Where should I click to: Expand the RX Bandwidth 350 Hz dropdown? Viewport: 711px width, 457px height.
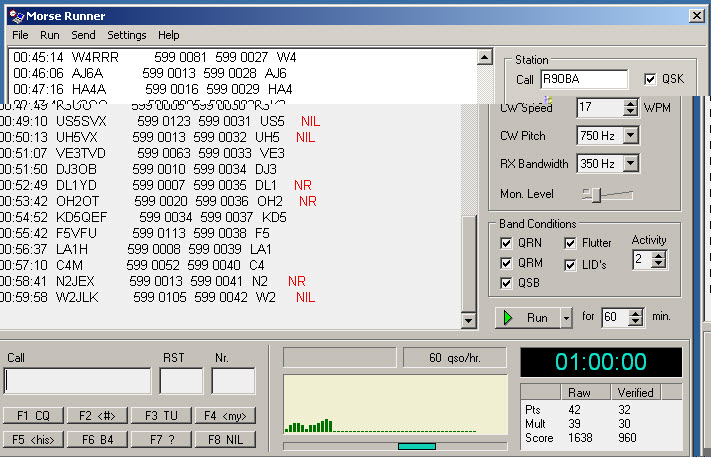(631, 163)
